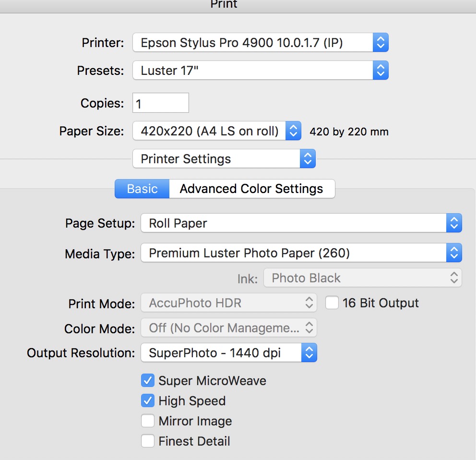Open the Printer selection dropdown
This screenshot has width=476, height=460.
tap(260, 43)
